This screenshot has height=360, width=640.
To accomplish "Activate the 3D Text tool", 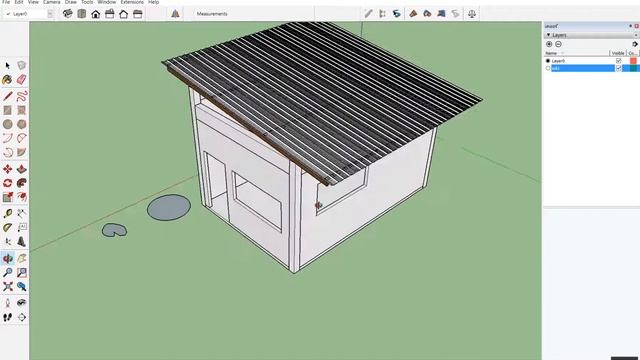I will click(x=22, y=242).
